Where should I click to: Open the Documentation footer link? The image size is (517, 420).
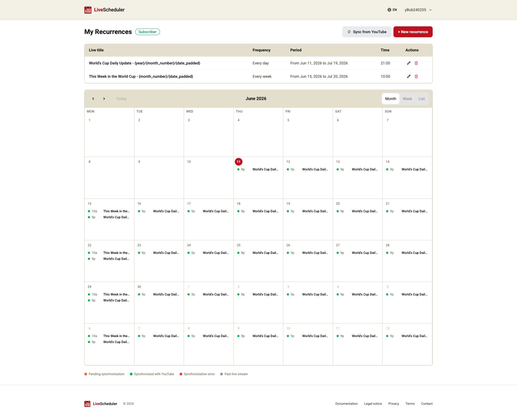346,404
